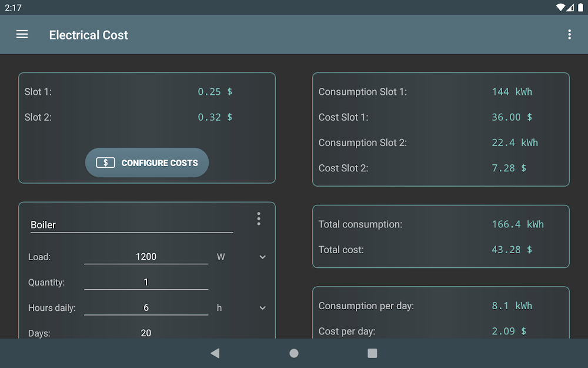Viewport: 588px width, 368px height.
Task: Open the app overflow options menu
Action: pyautogui.click(x=569, y=35)
